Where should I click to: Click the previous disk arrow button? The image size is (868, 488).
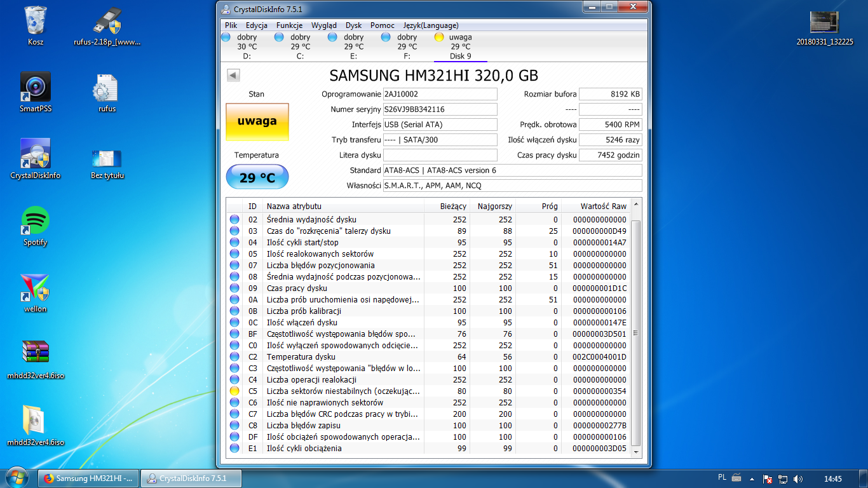(x=233, y=76)
